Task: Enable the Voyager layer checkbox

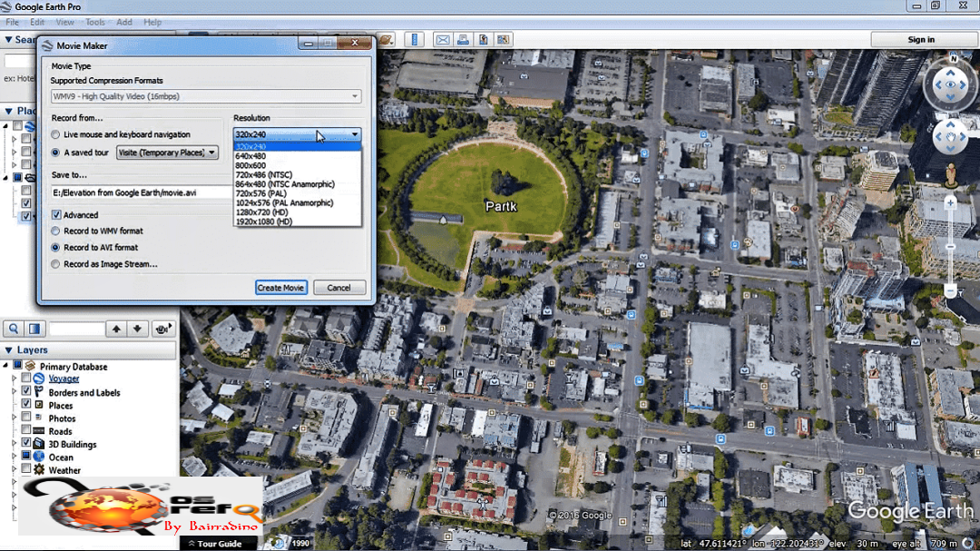Action: pyautogui.click(x=25, y=378)
